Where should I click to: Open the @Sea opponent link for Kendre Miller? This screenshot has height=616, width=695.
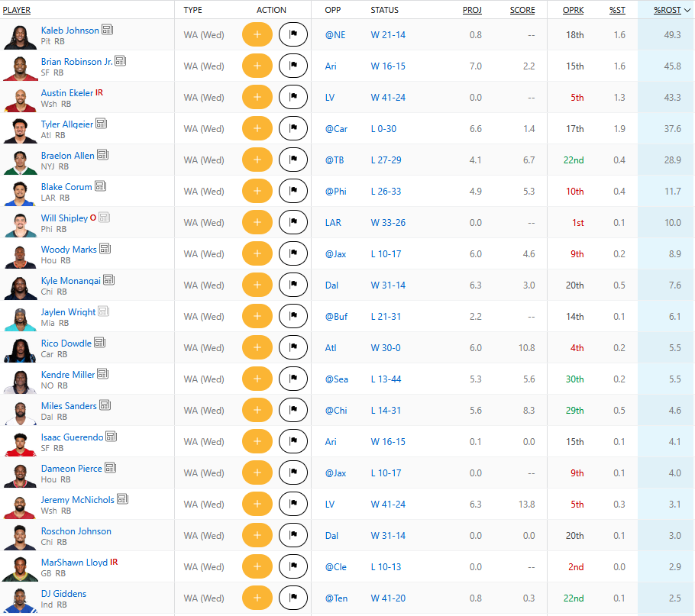(336, 379)
